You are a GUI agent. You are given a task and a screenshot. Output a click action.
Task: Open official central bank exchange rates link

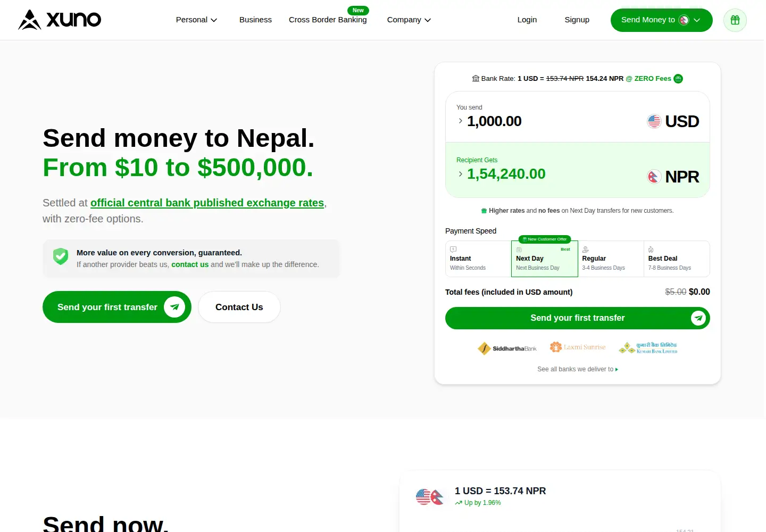click(x=207, y=203)
